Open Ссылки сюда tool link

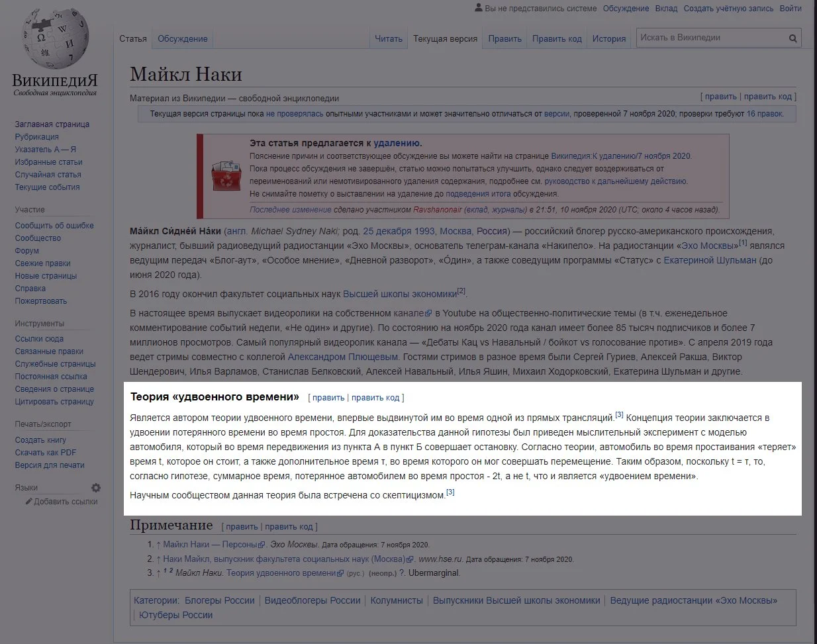39,339
